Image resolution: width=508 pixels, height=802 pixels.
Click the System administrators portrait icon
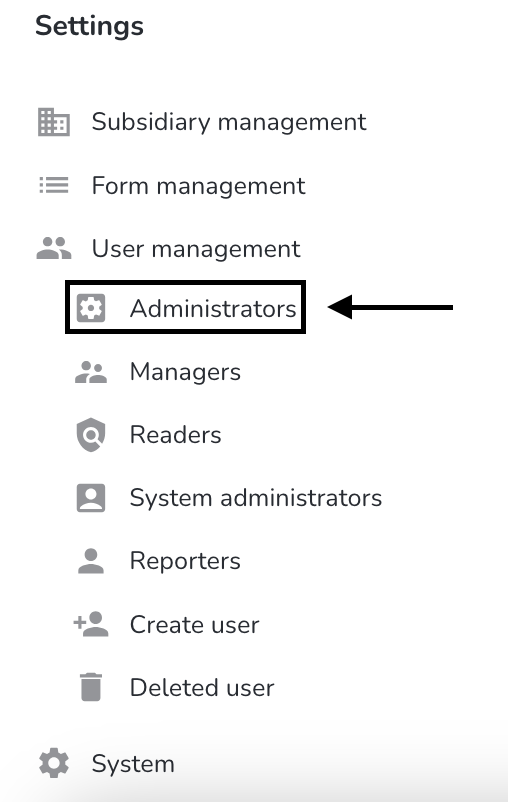click(x=91, y=498)
